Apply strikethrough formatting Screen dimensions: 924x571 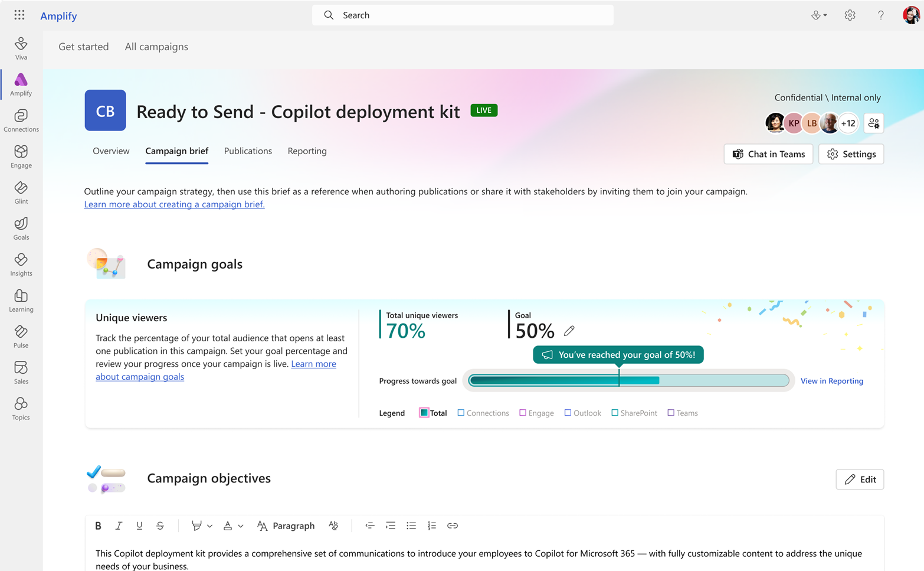pyautogui.click(x=160, y=526)
